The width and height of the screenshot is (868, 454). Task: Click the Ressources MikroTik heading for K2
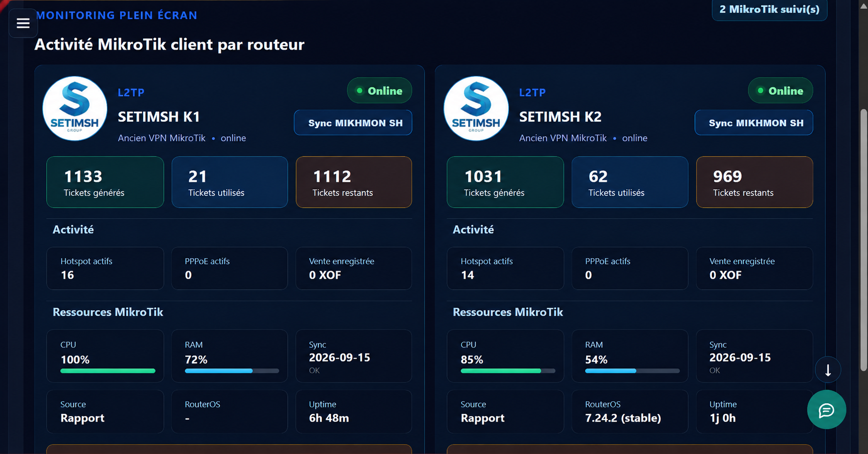508,312
